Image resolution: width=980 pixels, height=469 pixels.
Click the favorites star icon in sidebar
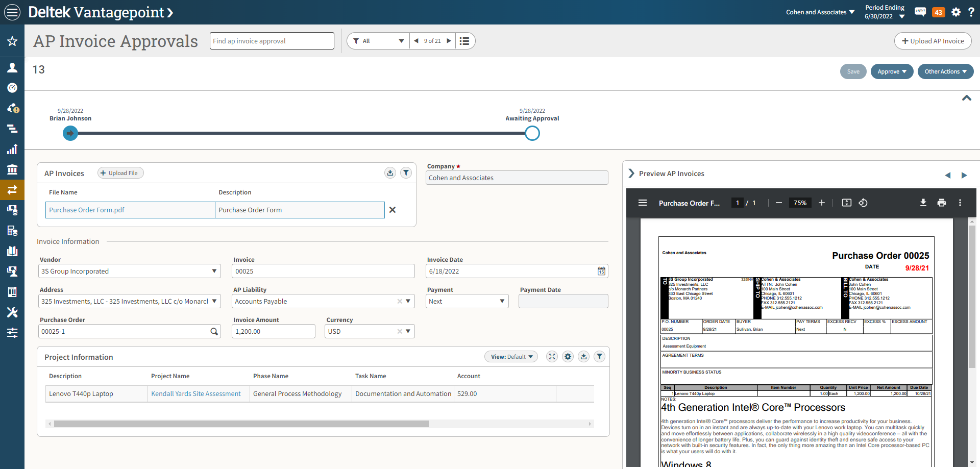click(12, 41)
